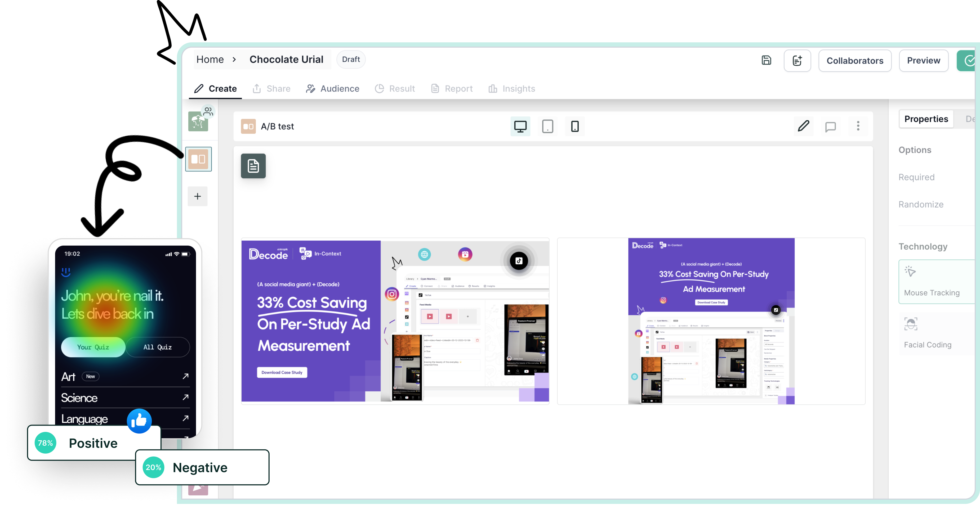Click the Your Quiz pill button
Image resolution: width=980 pixels, height=506 pixels.
(93, 347)
